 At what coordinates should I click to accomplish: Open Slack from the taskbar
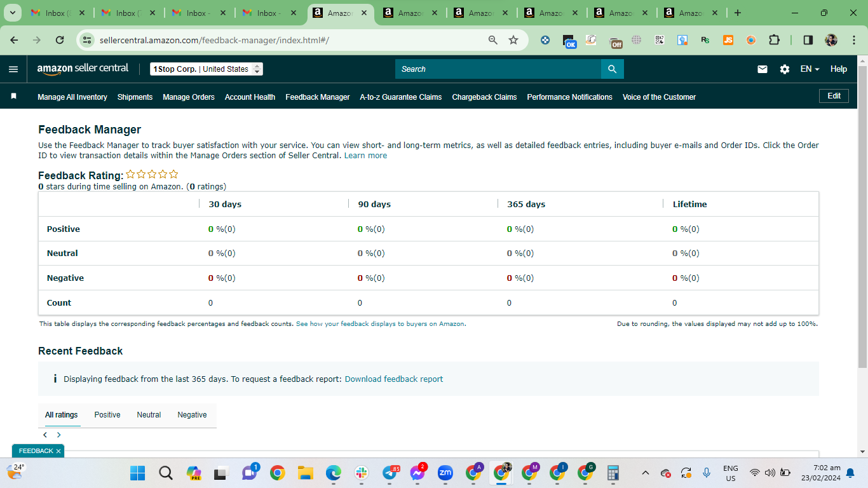[362, 473]
